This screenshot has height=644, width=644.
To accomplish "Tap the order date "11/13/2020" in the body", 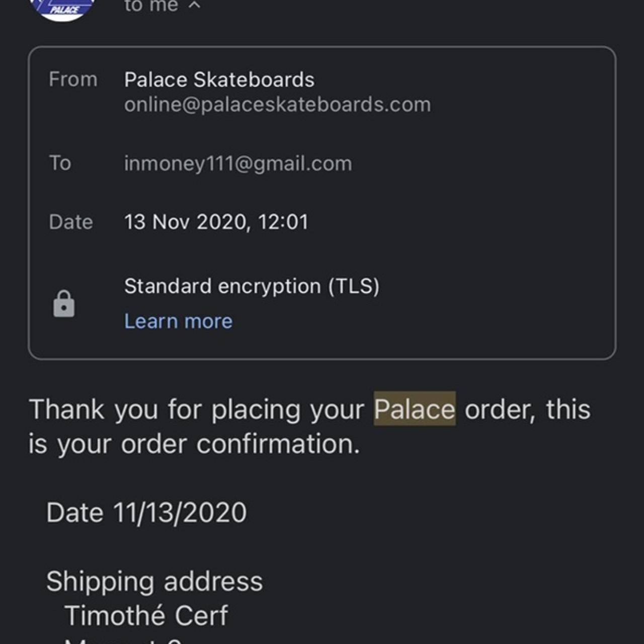I will tap(180, 513).
